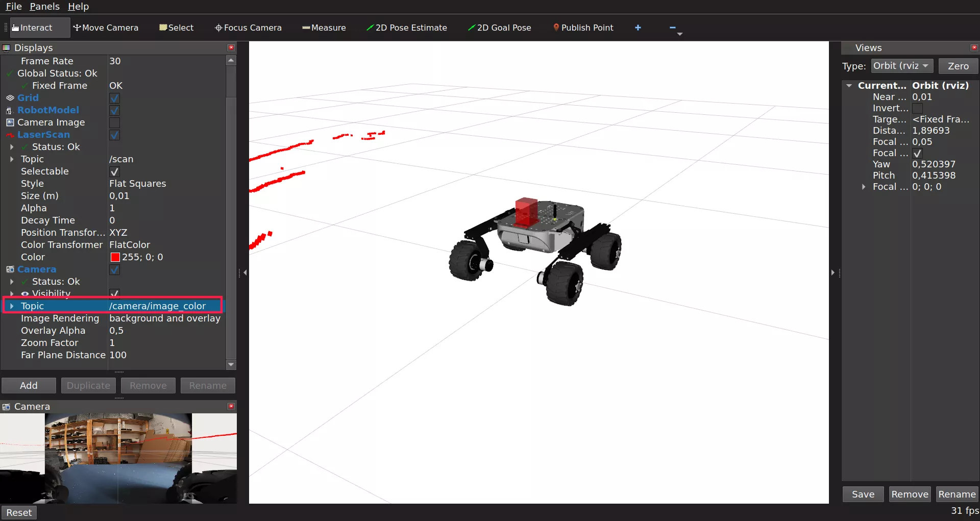Select the Publish Point tool

coord(583,28)
